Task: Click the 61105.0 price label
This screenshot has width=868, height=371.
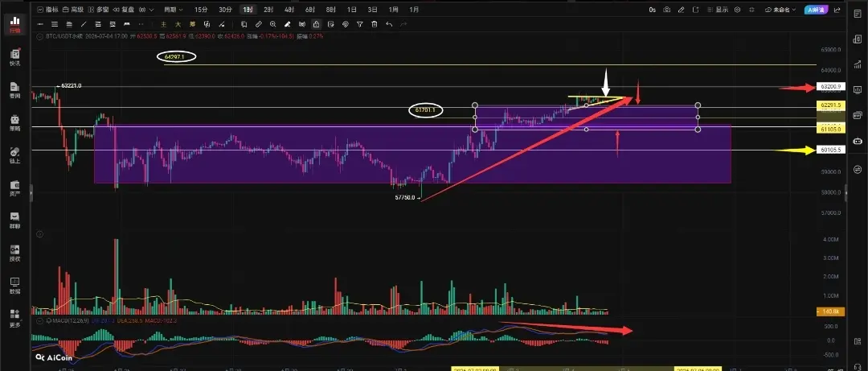Action: pyautogui.click(x=830, y=129)
